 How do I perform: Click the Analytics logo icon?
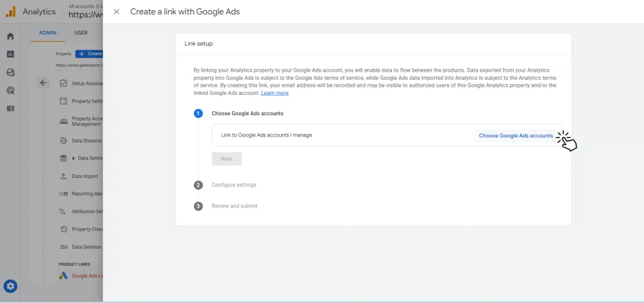click(10, 11)
